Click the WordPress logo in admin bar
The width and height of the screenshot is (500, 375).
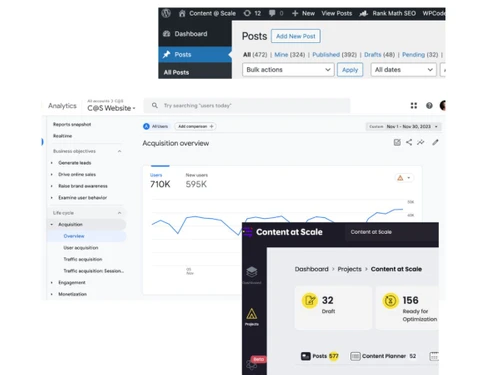click(166, 13)
